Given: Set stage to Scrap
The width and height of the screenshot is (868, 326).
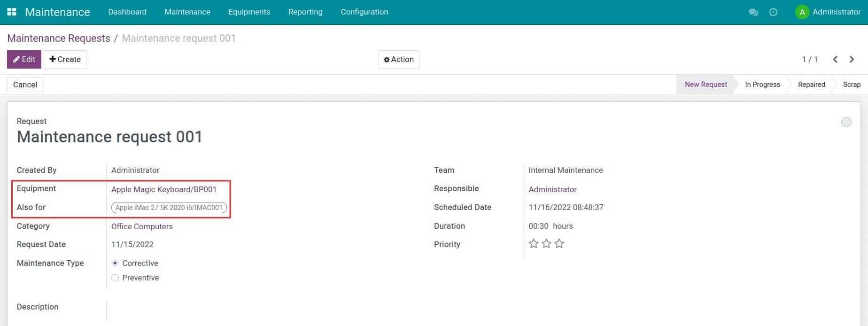Looking at the screenshot, I should click(x=852, y=85).
